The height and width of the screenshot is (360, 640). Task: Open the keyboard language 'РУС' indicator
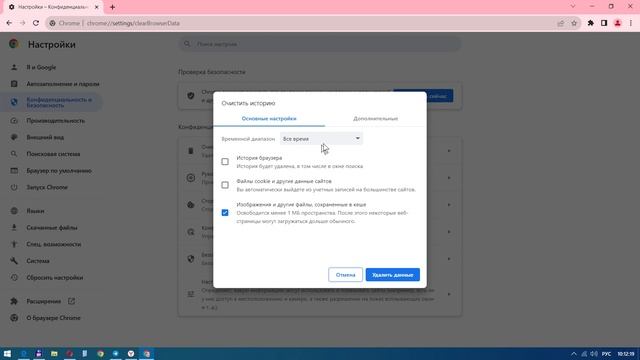(x=607, y=354)
